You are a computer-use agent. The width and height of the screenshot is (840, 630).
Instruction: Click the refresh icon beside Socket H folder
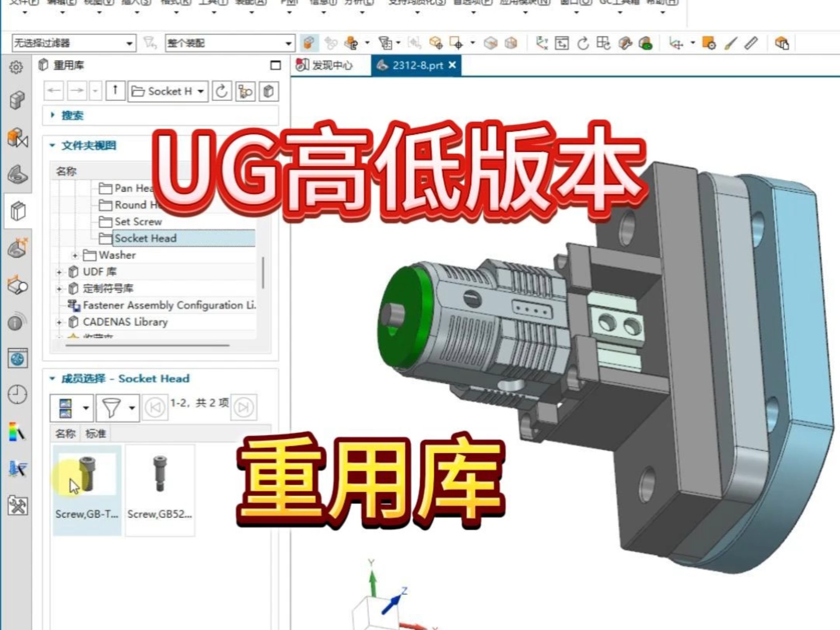point(222,91)
